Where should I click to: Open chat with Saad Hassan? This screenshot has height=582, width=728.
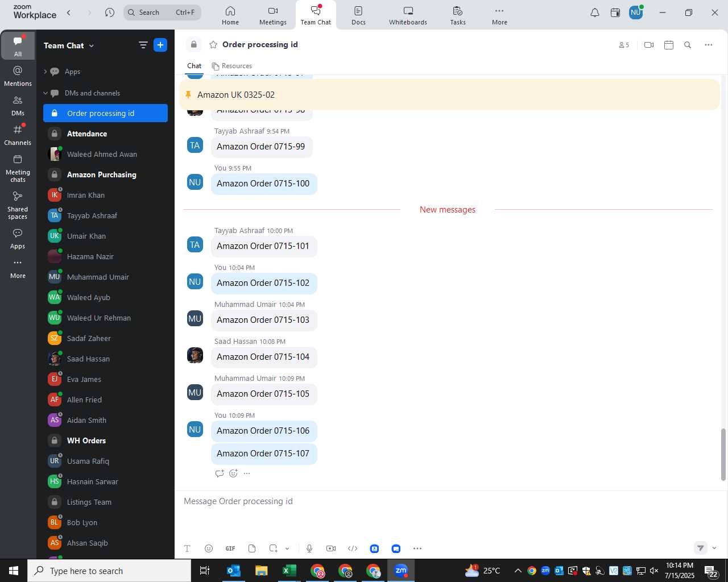[105, 359]
